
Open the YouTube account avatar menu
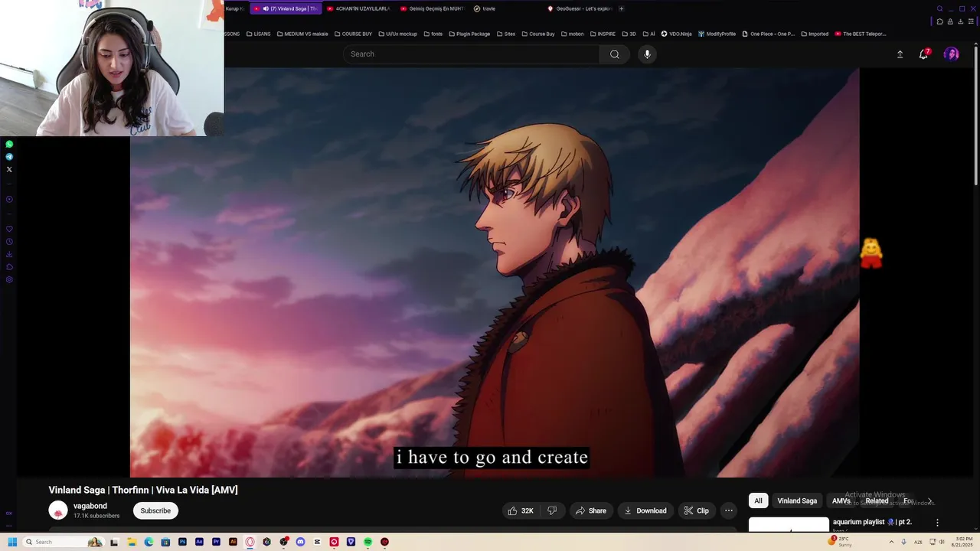(951, 54)
